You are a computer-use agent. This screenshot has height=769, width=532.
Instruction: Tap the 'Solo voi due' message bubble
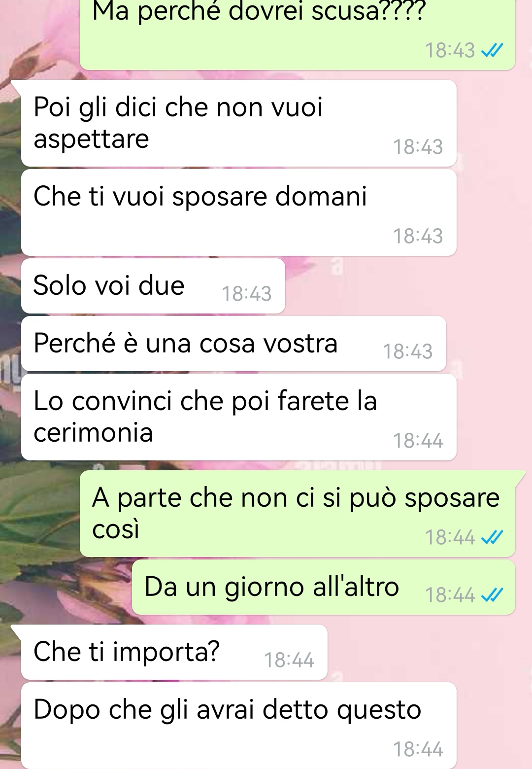point(153,286)
